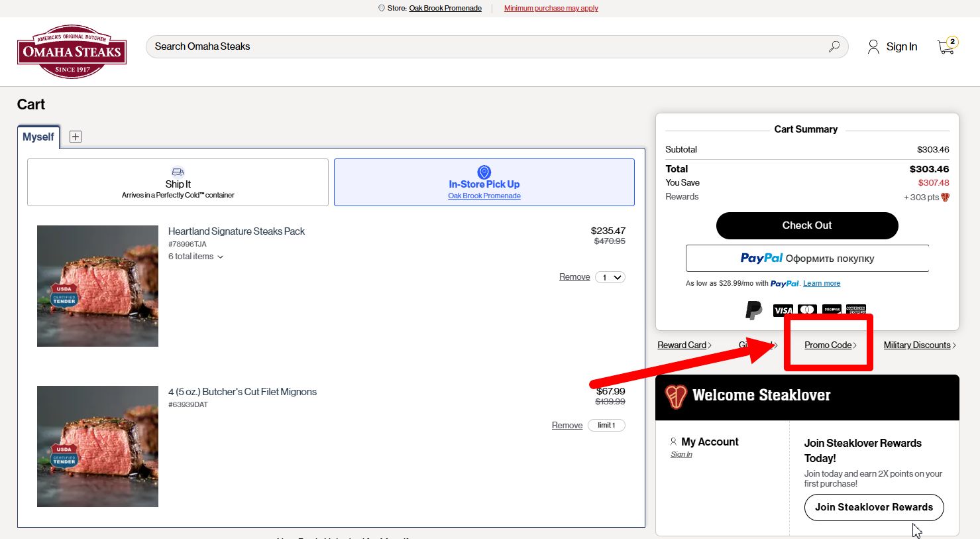Click the Steaklover Rewards steak icon
Viewport: 980px width, 539px height.
[x=676, y=396]
